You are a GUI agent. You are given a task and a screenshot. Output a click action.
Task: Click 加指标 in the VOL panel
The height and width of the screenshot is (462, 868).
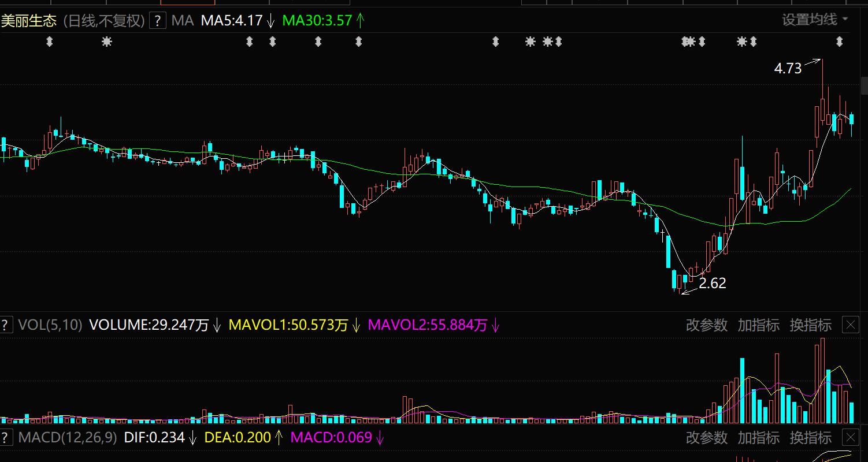pos(758,325)
